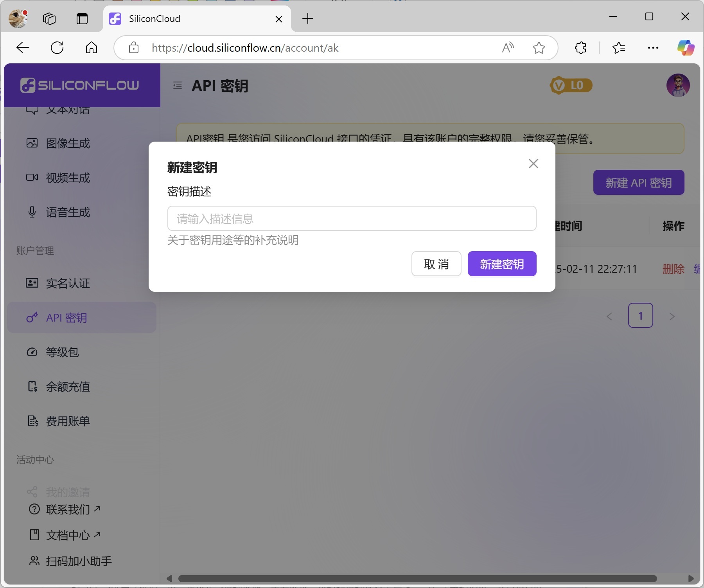
Task: Open browser extensions puzzle icon
Action: (x=581, y=48)
